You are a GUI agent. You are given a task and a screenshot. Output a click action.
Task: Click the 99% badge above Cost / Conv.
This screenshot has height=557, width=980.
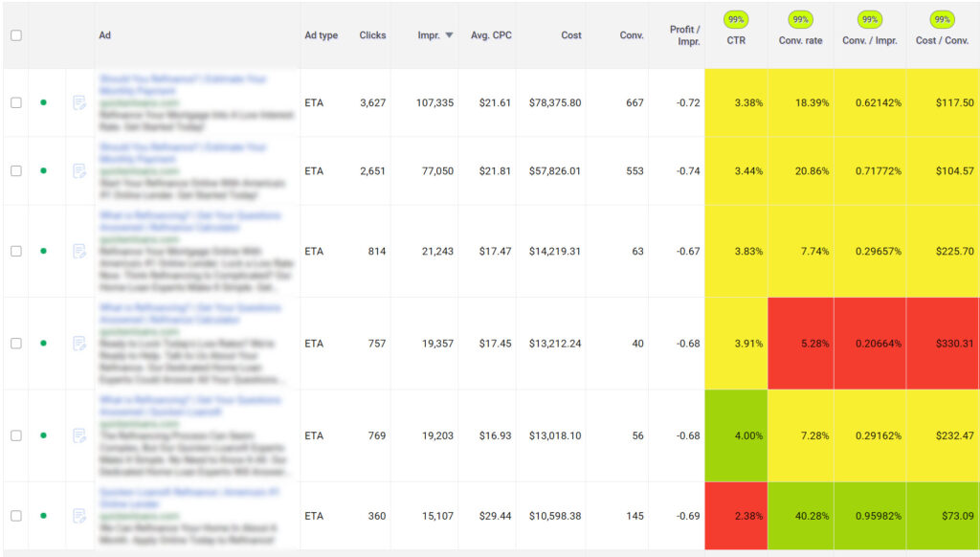pos(943,19)
